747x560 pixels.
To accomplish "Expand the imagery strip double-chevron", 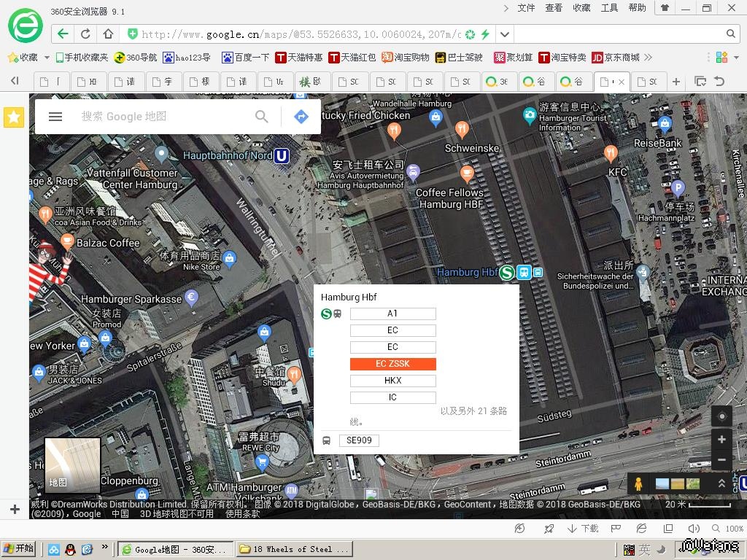I will click(x=721, y=483).
